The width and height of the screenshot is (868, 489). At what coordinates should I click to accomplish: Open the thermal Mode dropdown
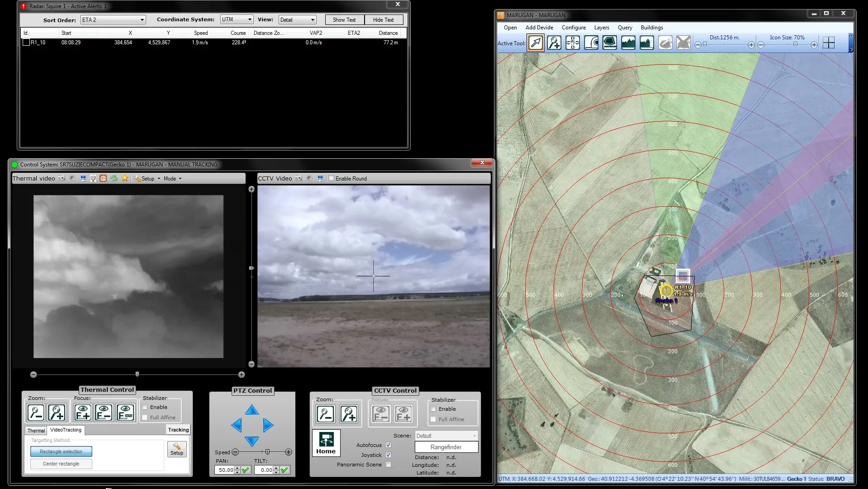[172, 179]
